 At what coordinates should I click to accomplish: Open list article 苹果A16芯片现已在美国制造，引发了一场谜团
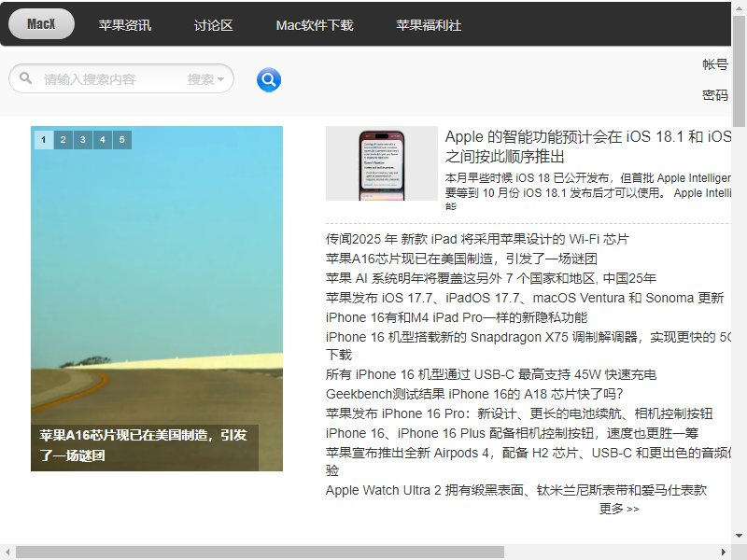[x=461, y=259]
